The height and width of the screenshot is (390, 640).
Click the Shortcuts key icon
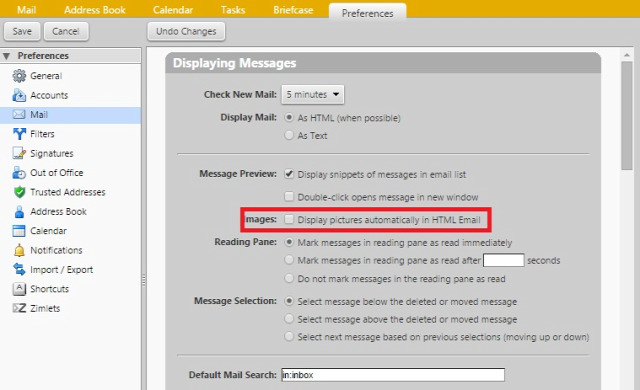pos(19,289)
